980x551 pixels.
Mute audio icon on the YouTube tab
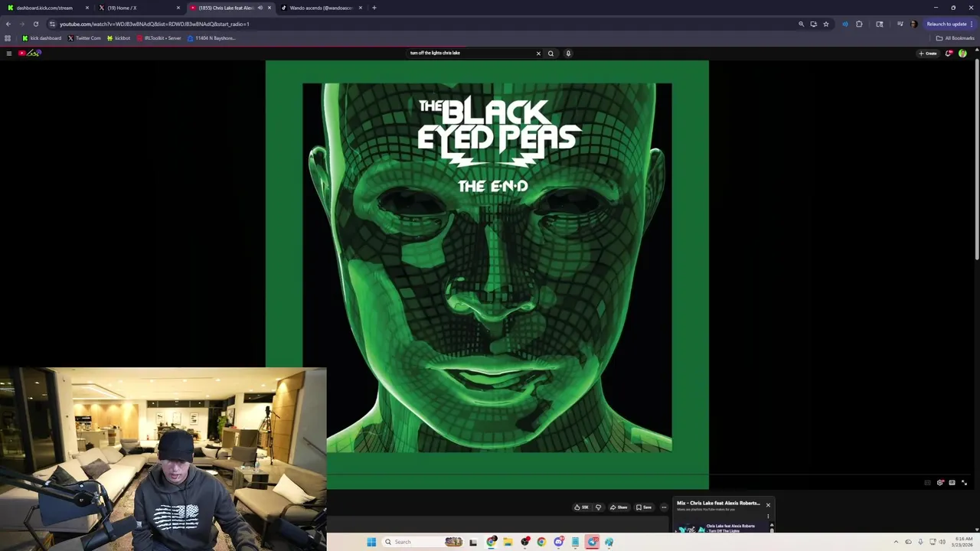(260, 8)
